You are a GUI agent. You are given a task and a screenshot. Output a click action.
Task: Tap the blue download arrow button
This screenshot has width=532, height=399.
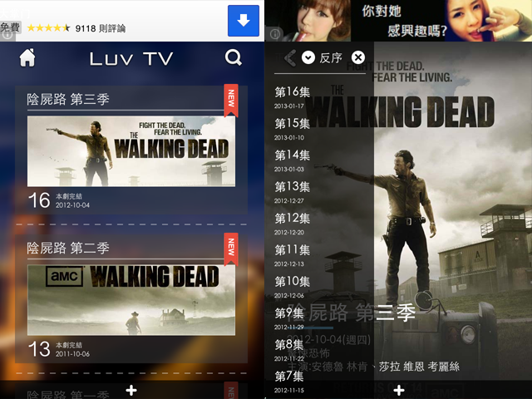(x=244, y=21)
